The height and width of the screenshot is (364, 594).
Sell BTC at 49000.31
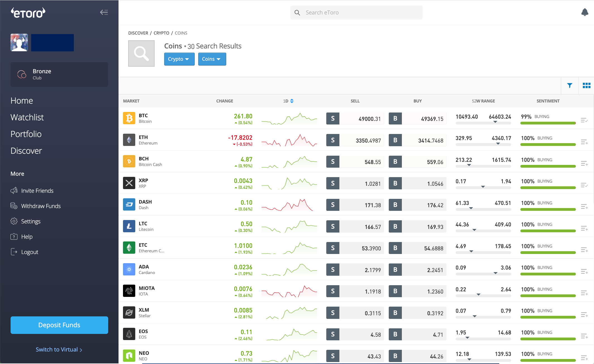355,118
